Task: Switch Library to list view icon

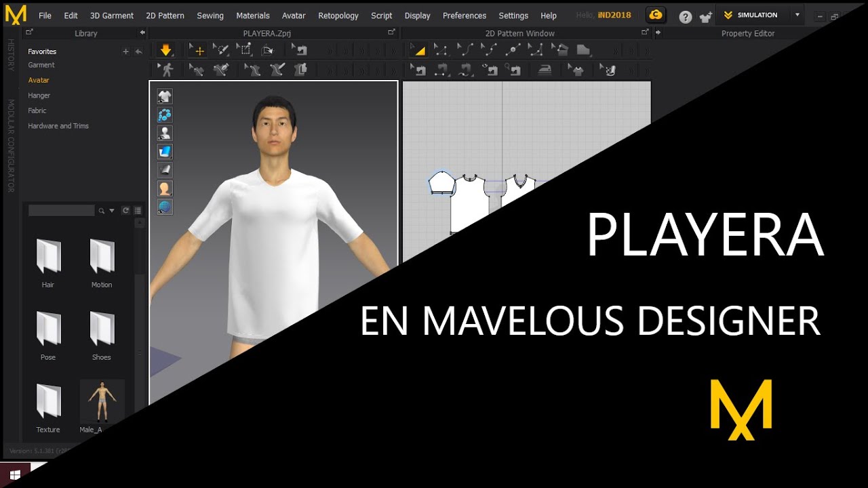Action: [x=138, y=211]
